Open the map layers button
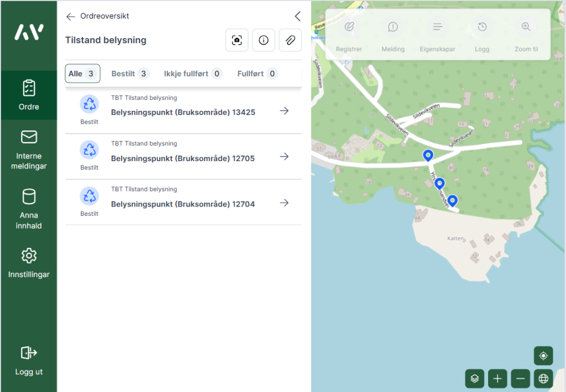This screenshot has height=392, width=566. point(474,378)
